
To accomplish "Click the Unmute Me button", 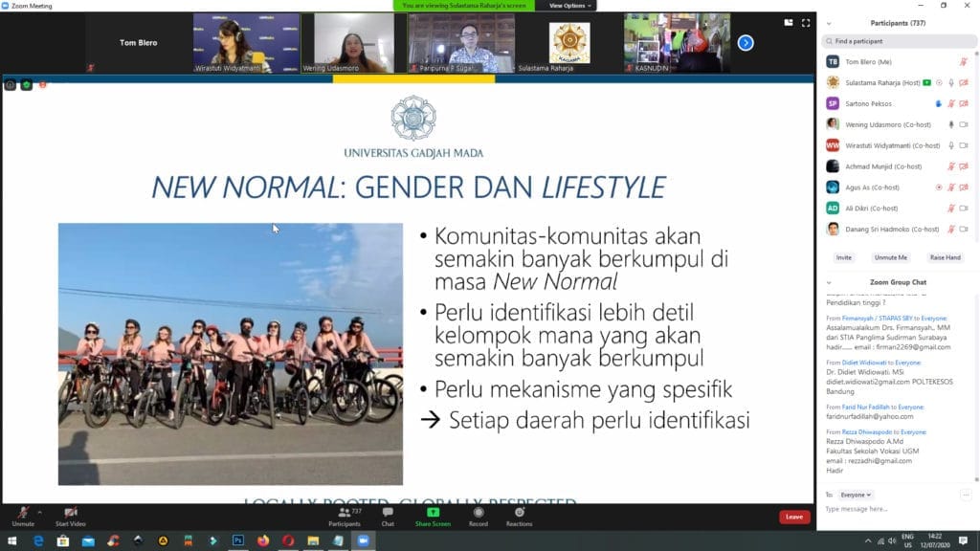I will tap(891, 257).
